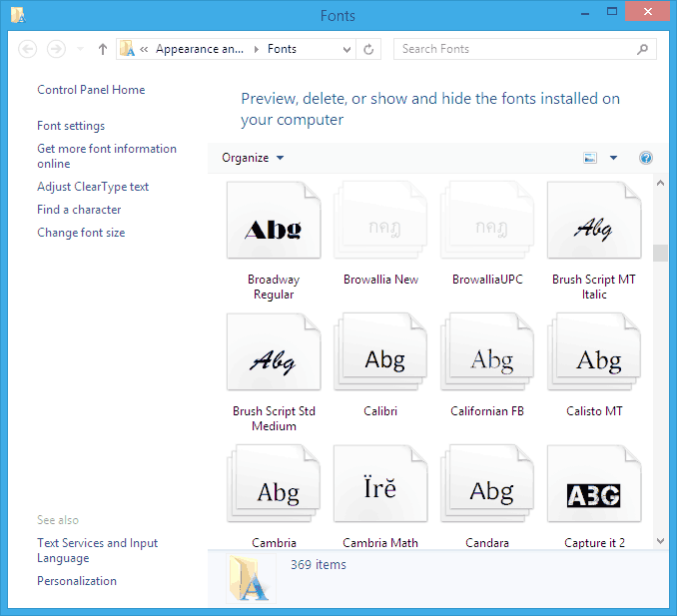This screenshot has height=616, width=677.
Task: Open the recent locations dropdown arrow
Action: click(x=80, y=49)
